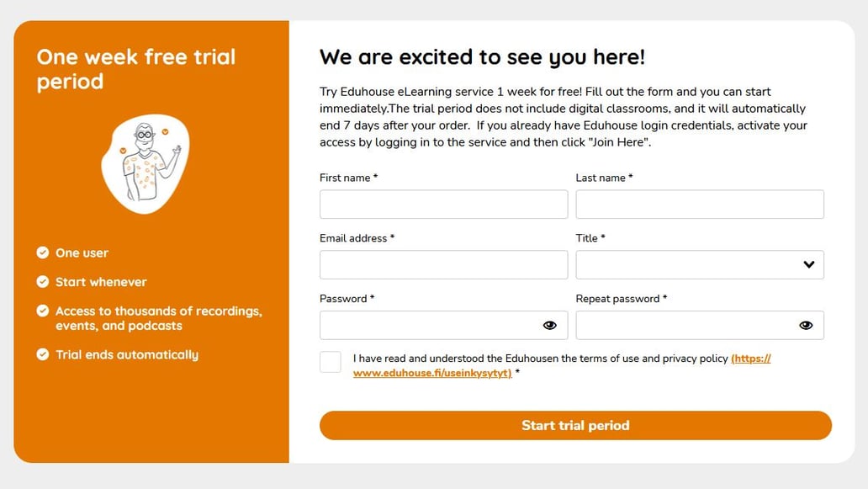868x489 pixels.
Task: Show the Repeat password text
Action: (805, 325)
